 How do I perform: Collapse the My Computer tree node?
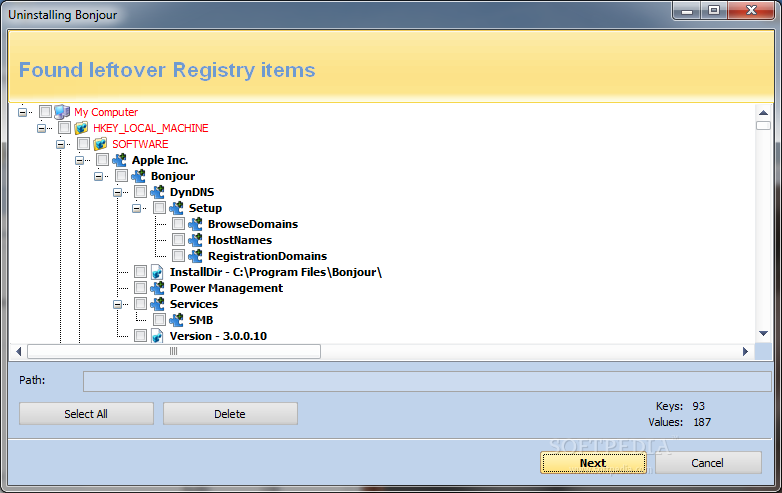(22, 112)
